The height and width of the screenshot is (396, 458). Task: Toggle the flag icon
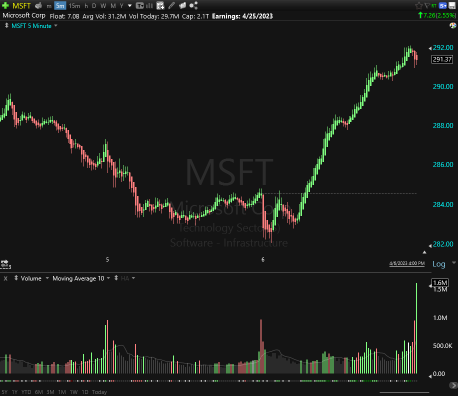click(427, 5)
